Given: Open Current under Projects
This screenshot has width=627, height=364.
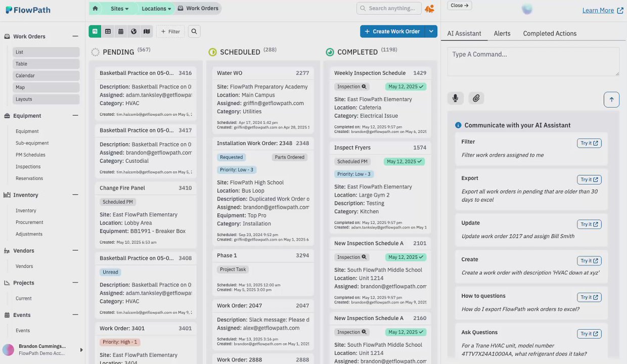Looking at the screenshot, I should [24, 298].
